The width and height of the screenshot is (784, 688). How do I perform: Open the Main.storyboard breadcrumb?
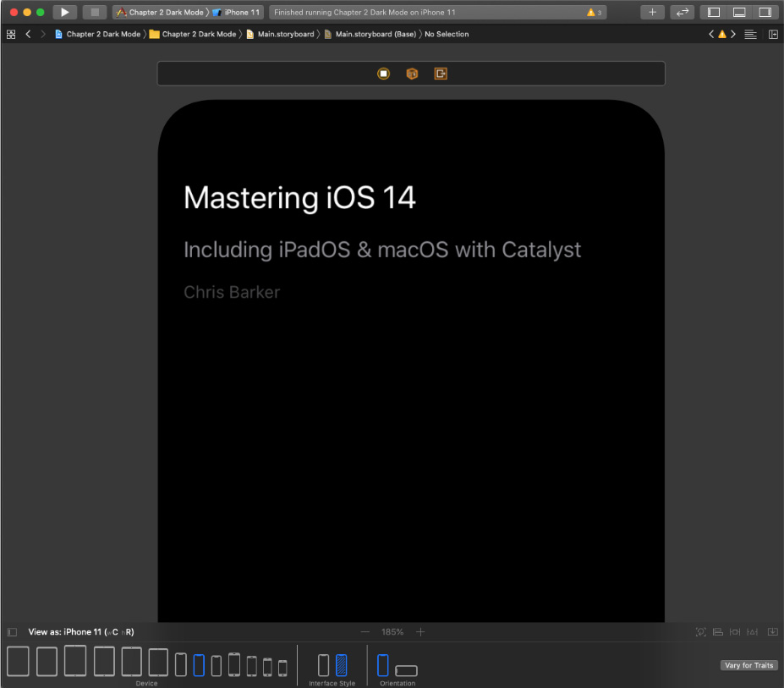tap(281, 34)
